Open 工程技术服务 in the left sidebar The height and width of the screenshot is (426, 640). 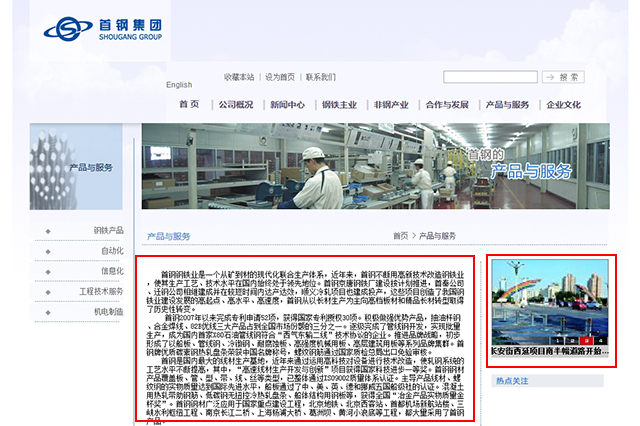[x=101, y=291]
